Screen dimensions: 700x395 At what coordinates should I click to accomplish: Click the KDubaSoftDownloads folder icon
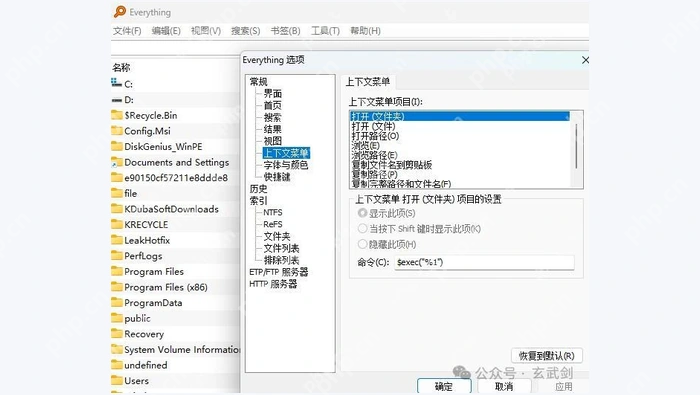point(117,209)
